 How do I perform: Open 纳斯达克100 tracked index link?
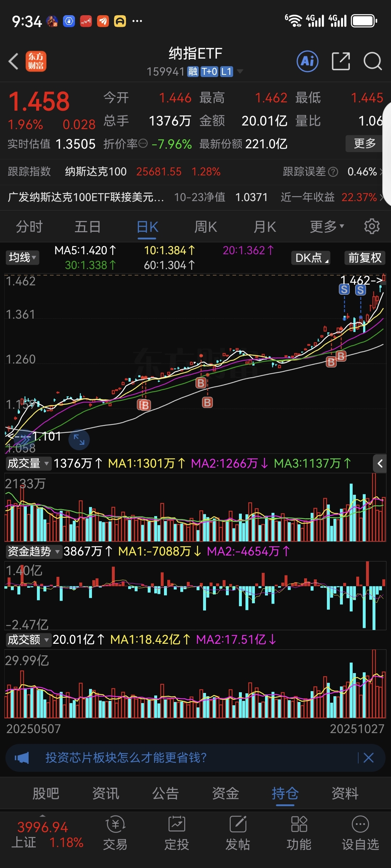pos(96,171)
